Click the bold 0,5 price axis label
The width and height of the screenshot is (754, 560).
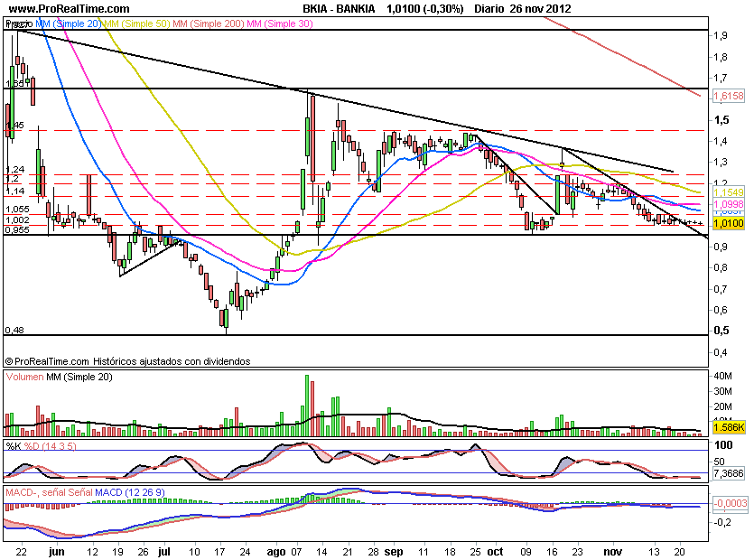pyautogui.click(x=721, y=331)
